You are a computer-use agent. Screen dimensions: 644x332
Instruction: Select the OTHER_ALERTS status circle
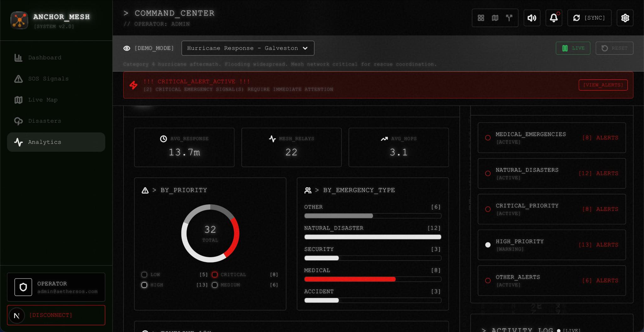pos(488,280)
